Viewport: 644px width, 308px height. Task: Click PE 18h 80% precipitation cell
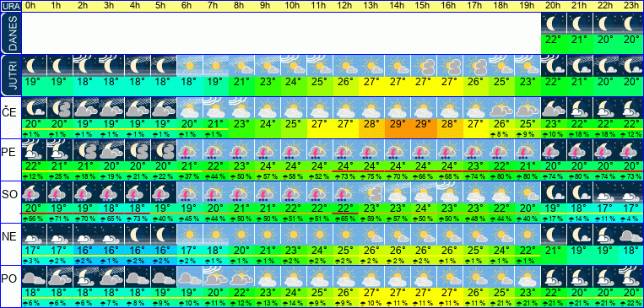pyautogui.click(x=502, y=176)
